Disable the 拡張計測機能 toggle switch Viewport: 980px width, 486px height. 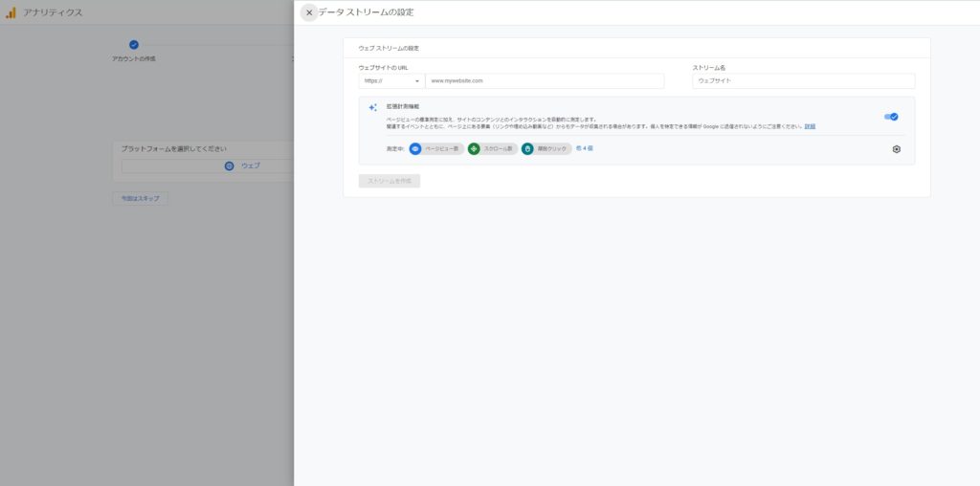(891, 117)
